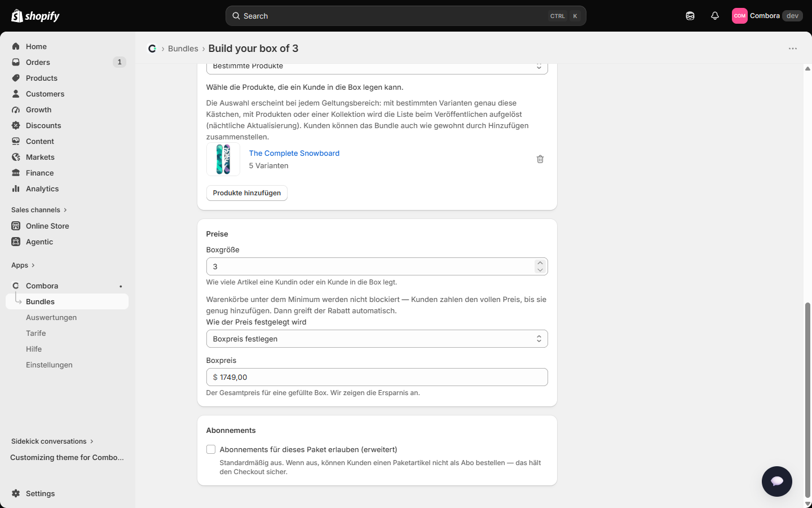Viewport: 812px width, 508px height.
Task: Expand the Apps section
Action: 23,265
